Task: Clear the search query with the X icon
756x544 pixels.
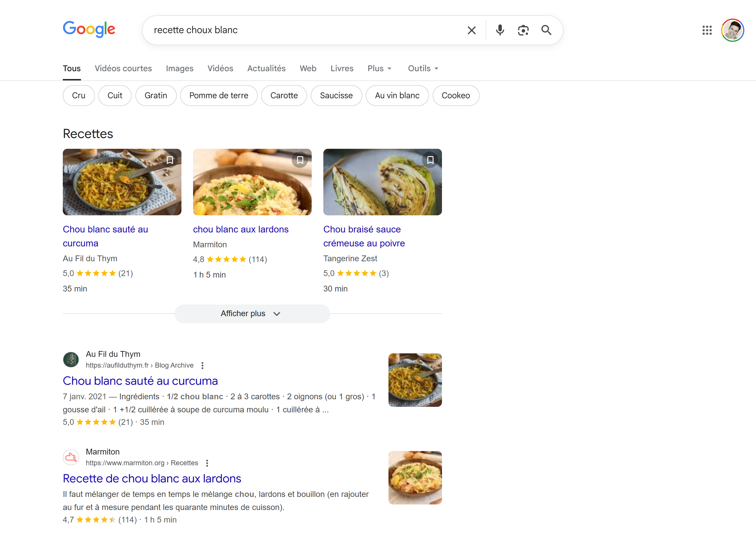Action: [x=471, y=30]
